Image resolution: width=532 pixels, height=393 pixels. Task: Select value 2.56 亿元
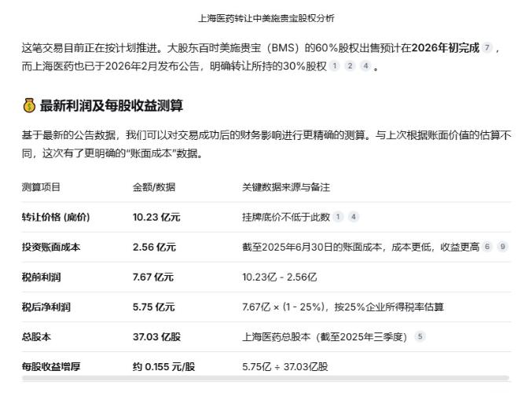(x=154, y=247)
